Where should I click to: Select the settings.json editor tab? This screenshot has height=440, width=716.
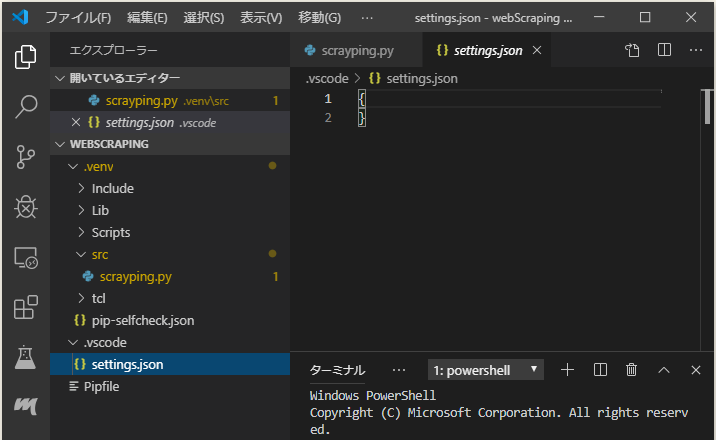[x=487, y=50]
